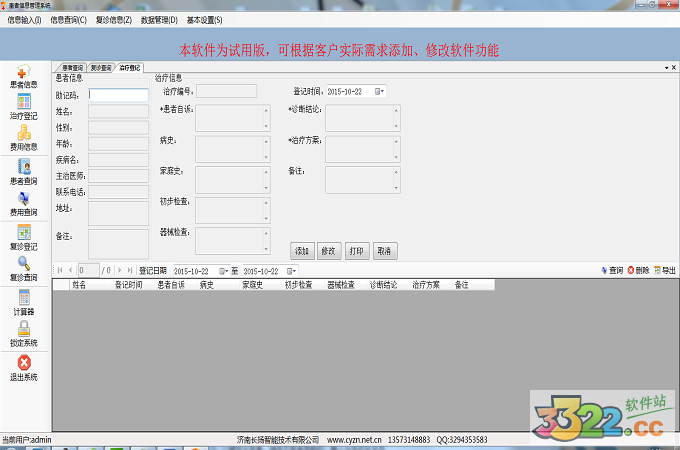
Task: Click the 姓名 field in 患者信息
Action: (118, 111)
